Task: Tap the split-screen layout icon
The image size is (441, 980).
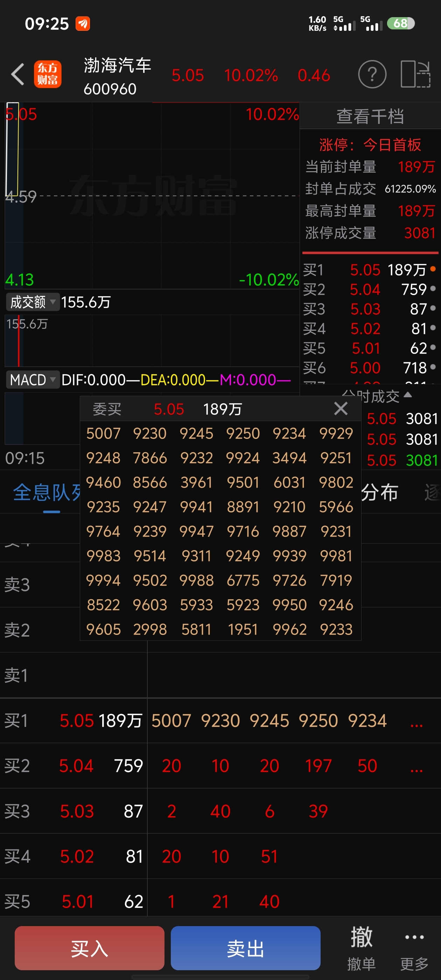Action: coord(415,74)
